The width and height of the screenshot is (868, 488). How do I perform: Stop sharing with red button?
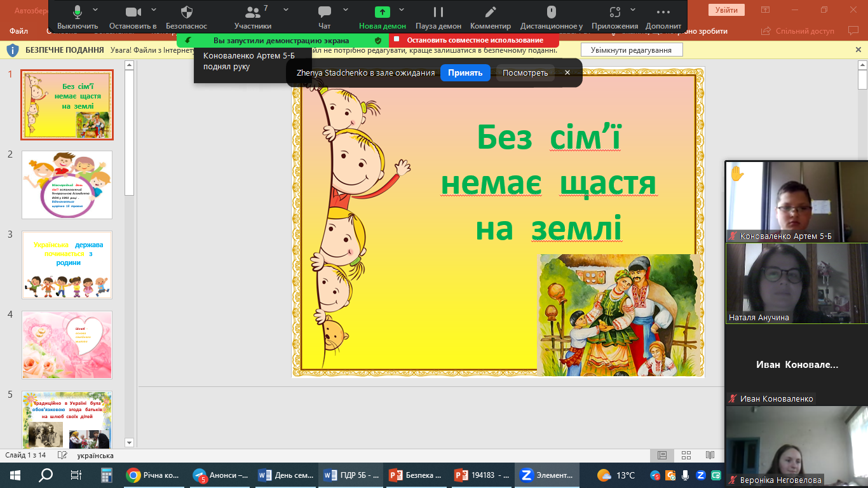[x=474, y=40]
